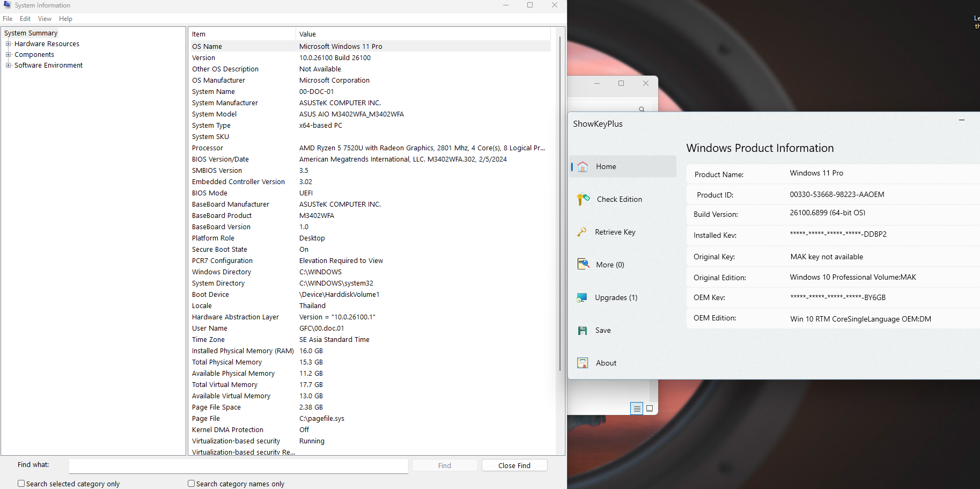Toggle Search category names only checkbox
The image size is (980, 489).
pyautogui.click(x=191, y=484)
